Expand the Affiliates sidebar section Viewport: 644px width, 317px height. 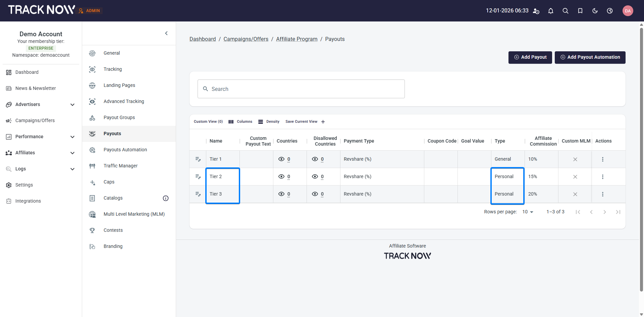click(72, 153)
